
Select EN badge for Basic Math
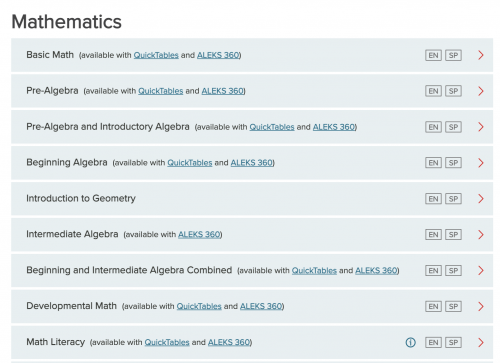click(433, 55)
